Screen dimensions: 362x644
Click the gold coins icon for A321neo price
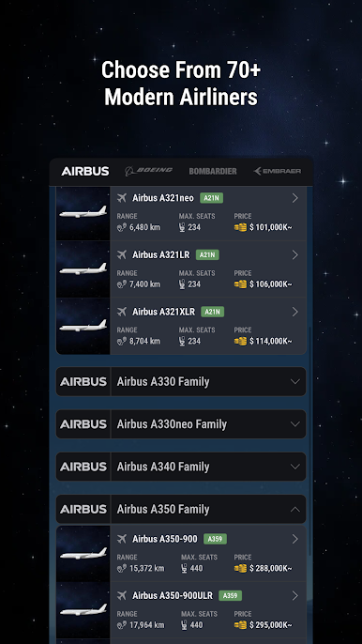(240, 227)
